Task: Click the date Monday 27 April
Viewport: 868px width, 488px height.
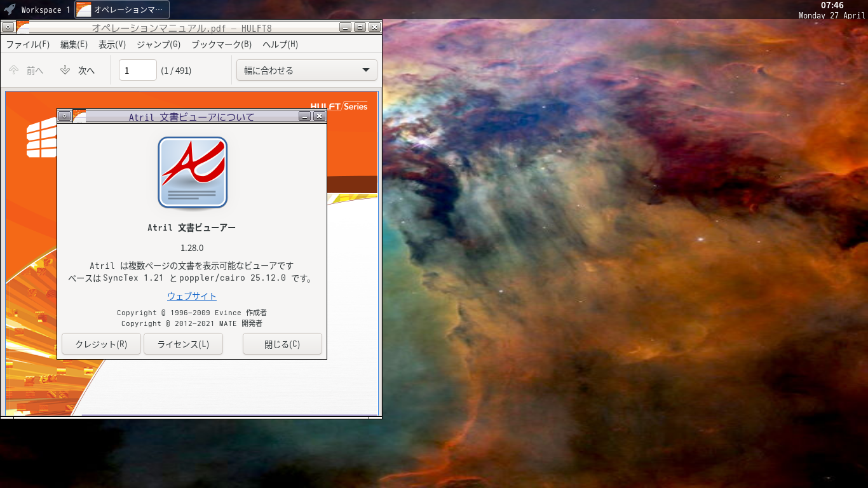Action: (x=832, y=15)
